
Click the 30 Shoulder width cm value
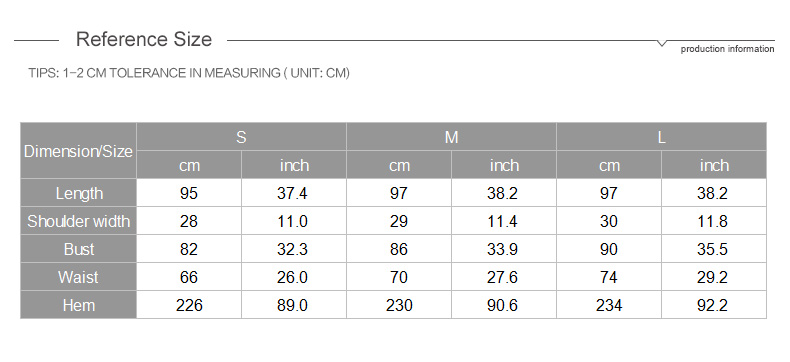pos(609,221)
